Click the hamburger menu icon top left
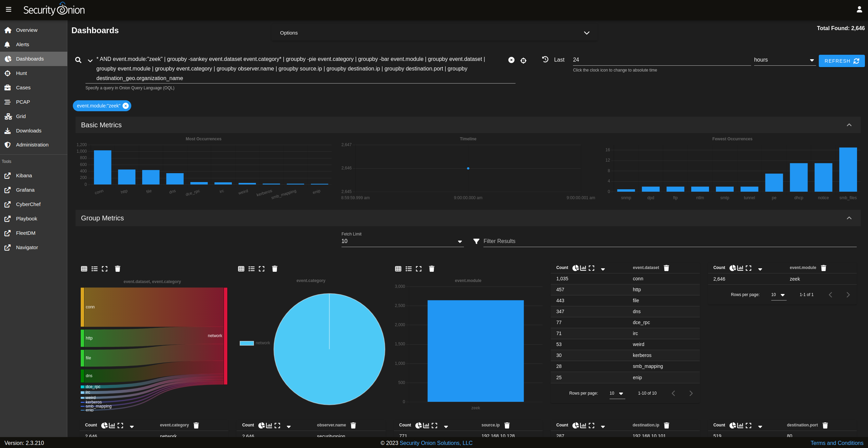The height and width of the screenshot is (448, 868). point(9,9)
